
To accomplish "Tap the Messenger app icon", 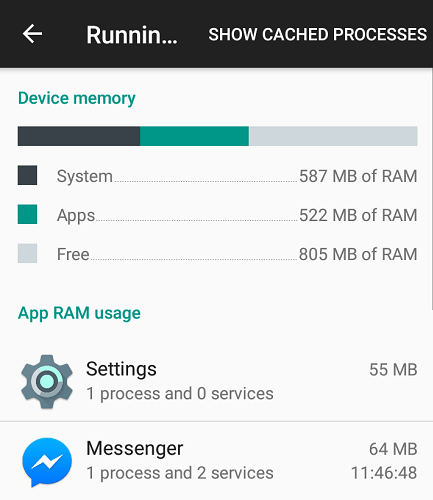I will pyautogui.click(x=47, y=462).
